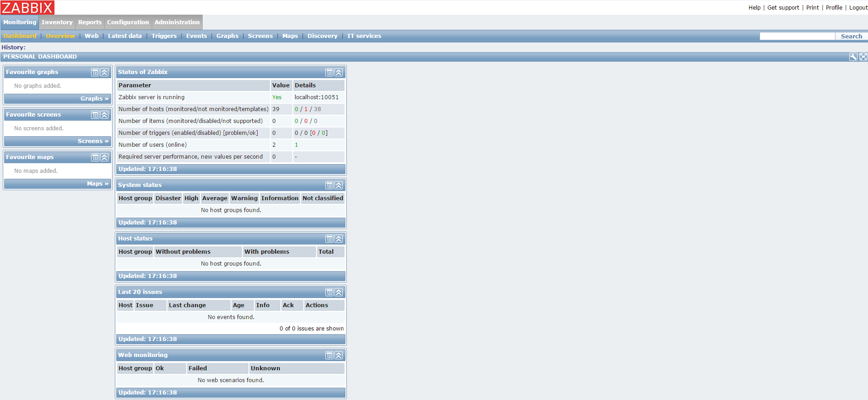Switch to the Monitoring main tab
The height and width of the screenshot is (400, 868).
point(20,22)
